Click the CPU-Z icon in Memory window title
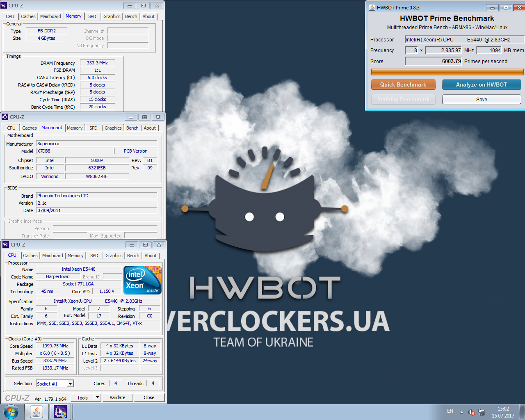525x420 pixels. [4, 5]
